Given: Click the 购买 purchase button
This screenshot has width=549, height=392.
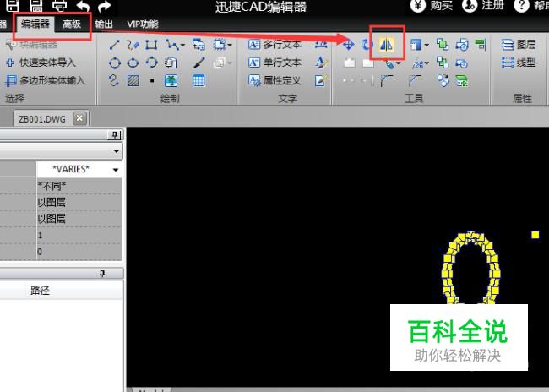Looking at the screenshot, I should tap(432, 6).
